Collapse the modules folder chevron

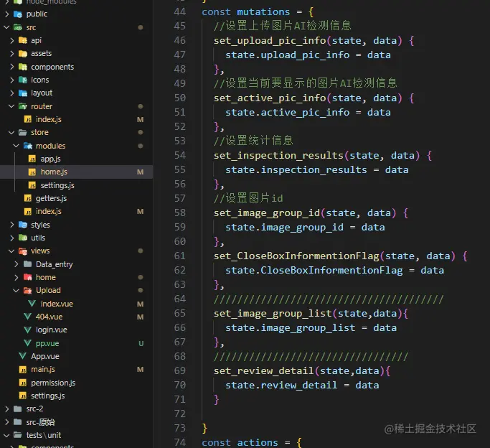pyautogui.click(x=17, y=146)
